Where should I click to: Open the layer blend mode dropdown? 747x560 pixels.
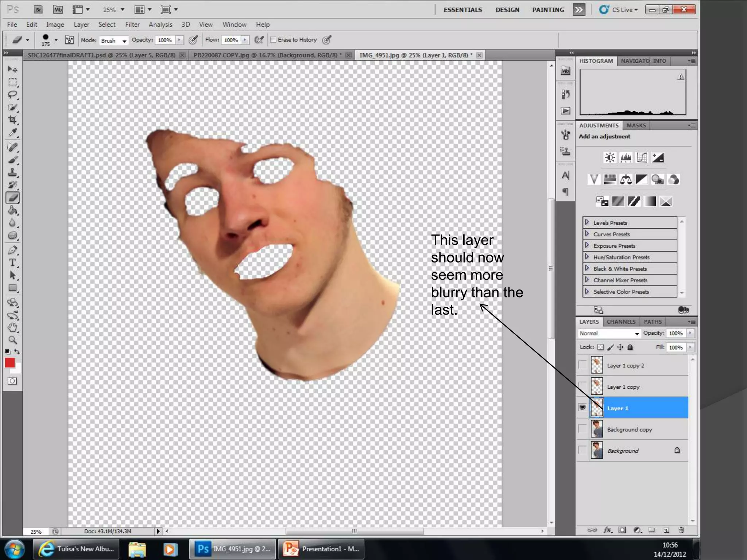coord(609,333)
